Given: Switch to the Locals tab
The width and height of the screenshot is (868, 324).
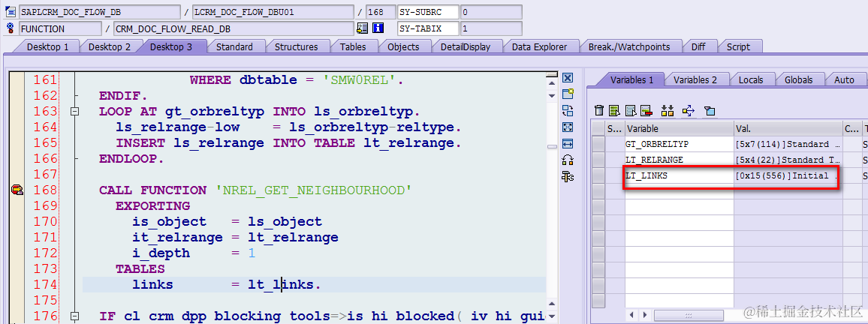Looking at the screenshot, I should (x=751, y=80).
